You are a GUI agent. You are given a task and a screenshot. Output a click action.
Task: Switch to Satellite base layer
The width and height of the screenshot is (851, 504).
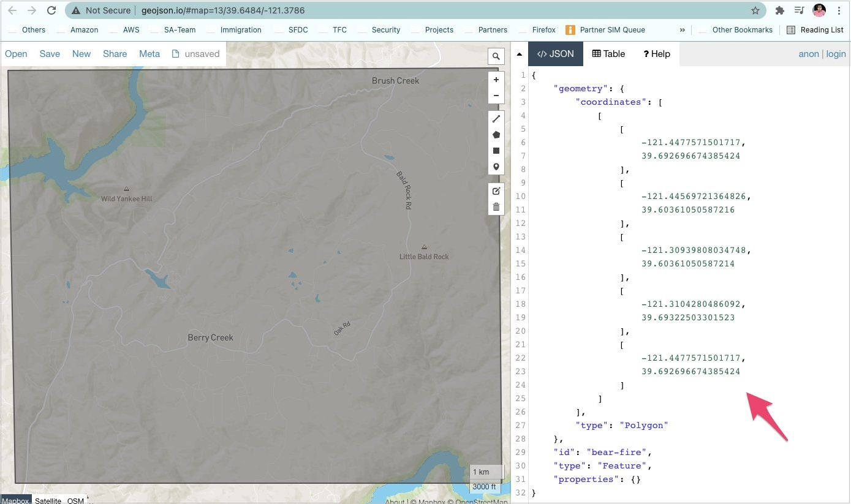tap(48, 500)
